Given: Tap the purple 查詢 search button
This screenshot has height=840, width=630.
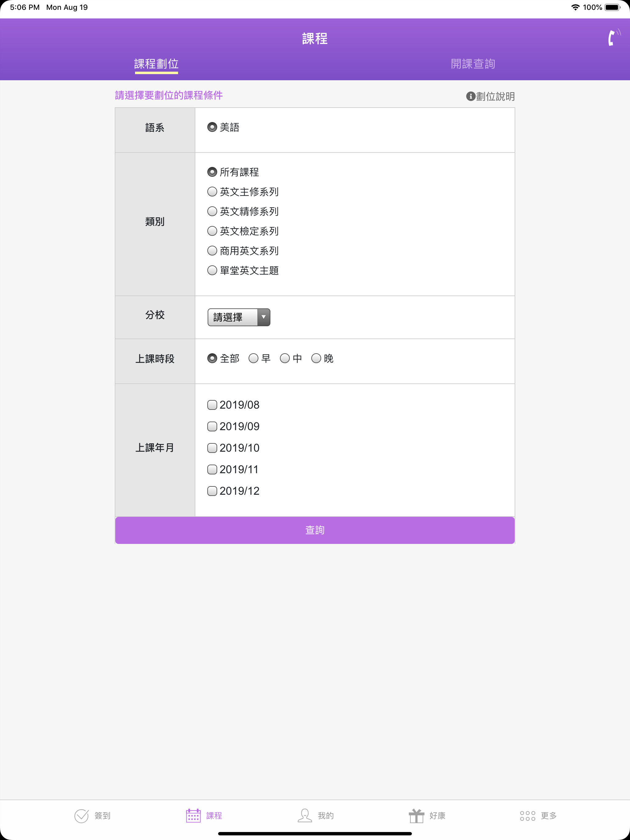Looking at the screenshot, I should (x=315, y=530).
